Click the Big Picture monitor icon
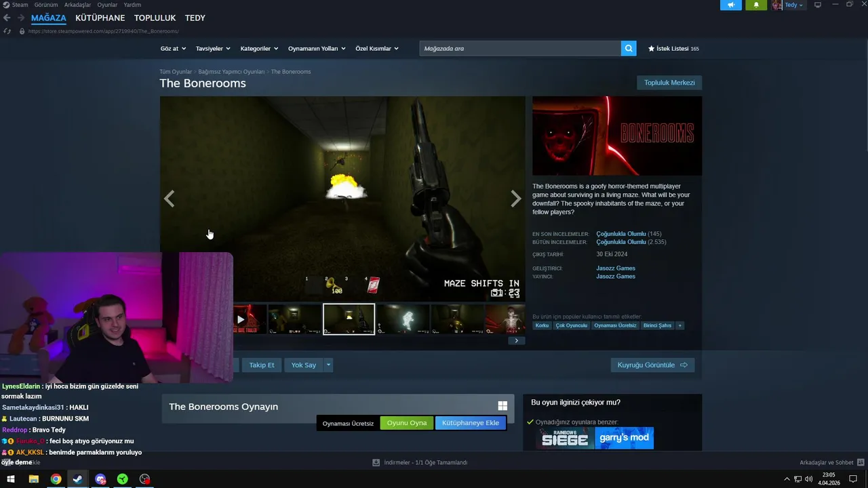This screenshot has width=868, height=488. [x=818, y=5]
